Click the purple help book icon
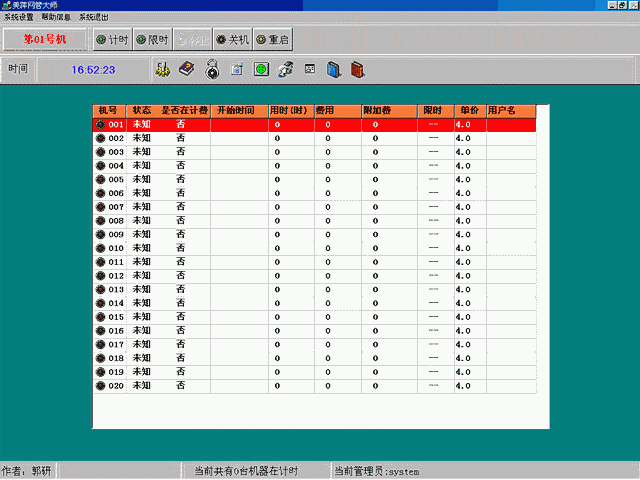640x480 pixels. (x=186, y=70)
